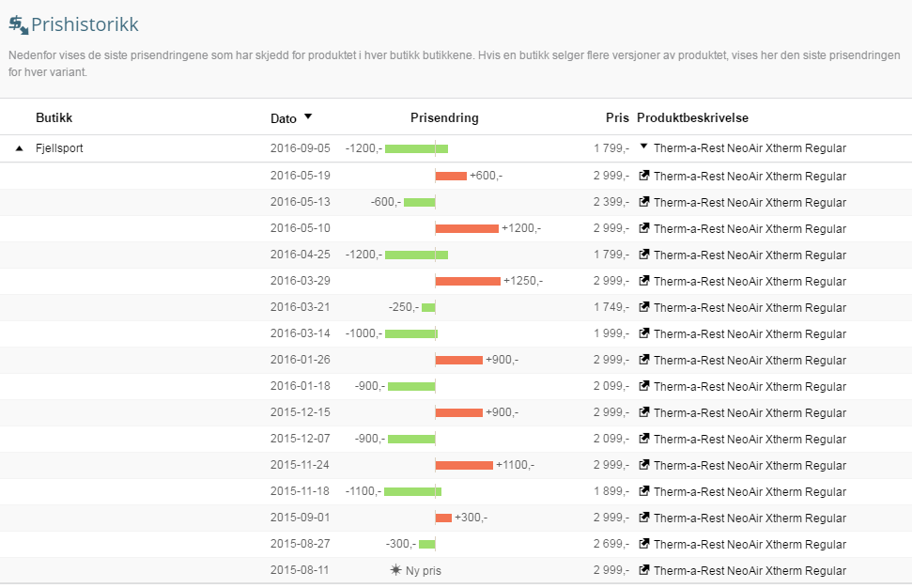
Task: Click the red +1250,- price increase bar
Action: pos(468,281)
